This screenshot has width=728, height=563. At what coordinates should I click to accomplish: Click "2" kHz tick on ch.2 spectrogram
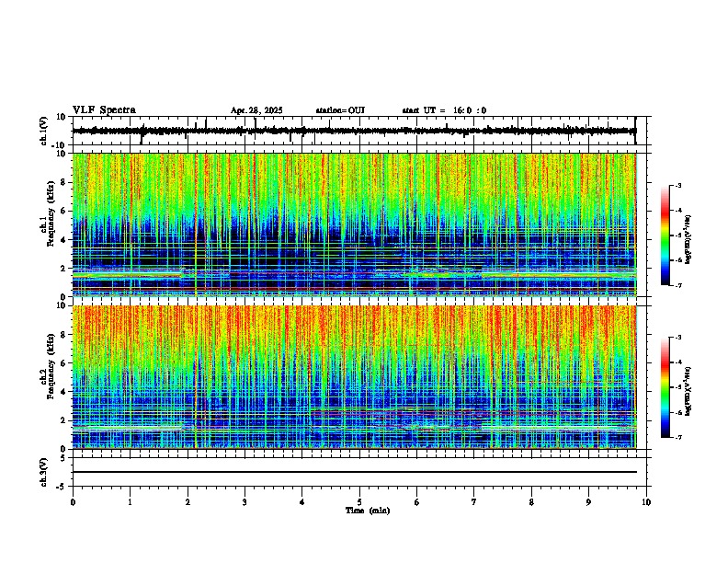[64, 420]
